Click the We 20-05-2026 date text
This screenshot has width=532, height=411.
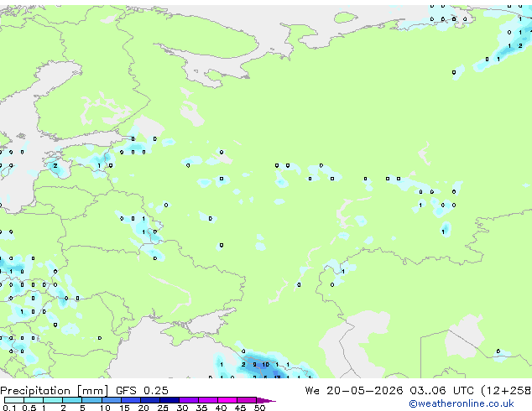pos(354,391)
